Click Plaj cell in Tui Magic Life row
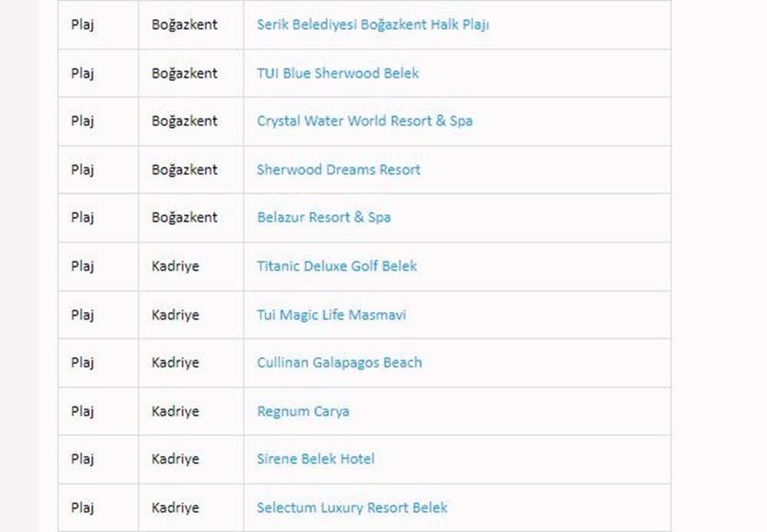Image resolution: width=767 pixels, height=532 pixels. coord(82,315)
